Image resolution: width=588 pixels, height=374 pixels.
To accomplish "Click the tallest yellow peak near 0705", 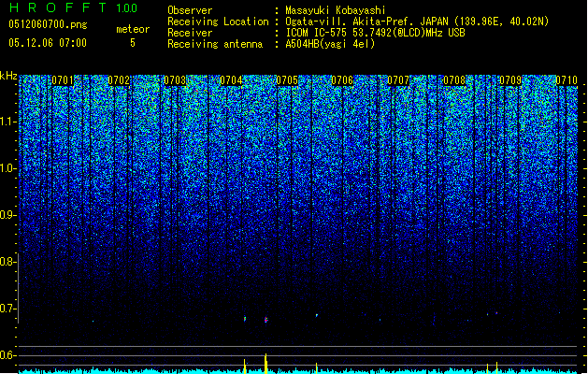I will [265, 364].
